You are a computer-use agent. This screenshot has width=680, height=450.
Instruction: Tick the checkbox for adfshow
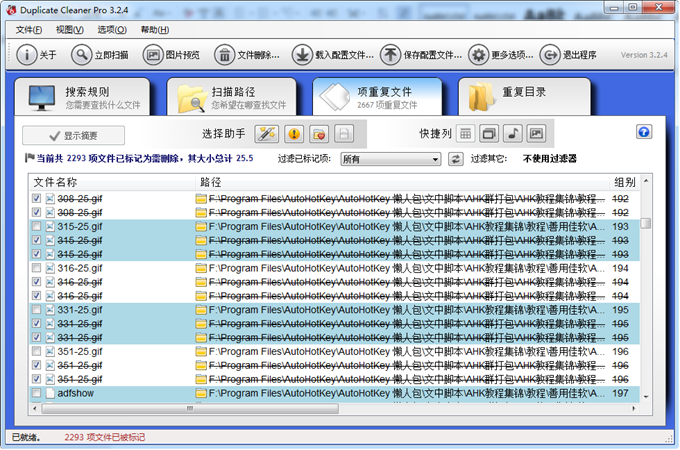36,393
